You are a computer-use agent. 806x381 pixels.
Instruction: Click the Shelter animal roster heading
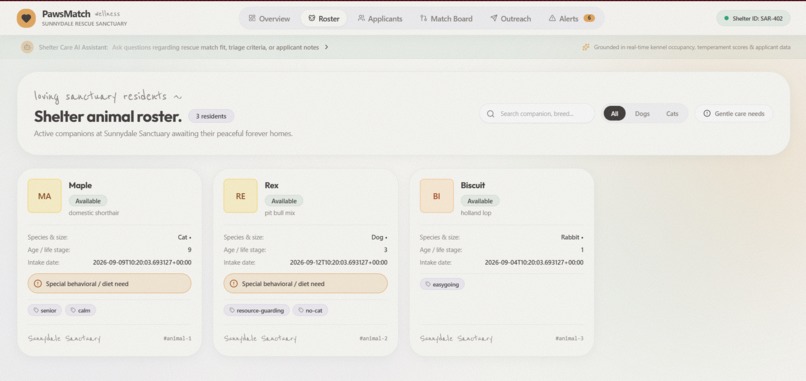pos(108,117)
